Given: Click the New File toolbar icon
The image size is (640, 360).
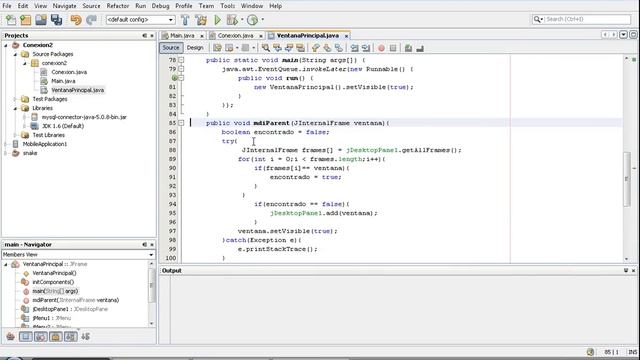Looking at the screenshot, I should click(x=11, y=20).
